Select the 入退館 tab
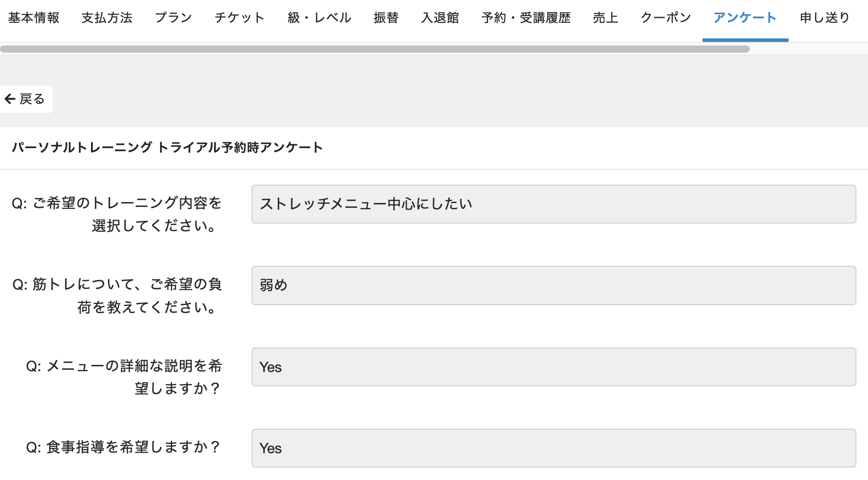868x480 pixels. pyautogui.click(x=440, y=18)
